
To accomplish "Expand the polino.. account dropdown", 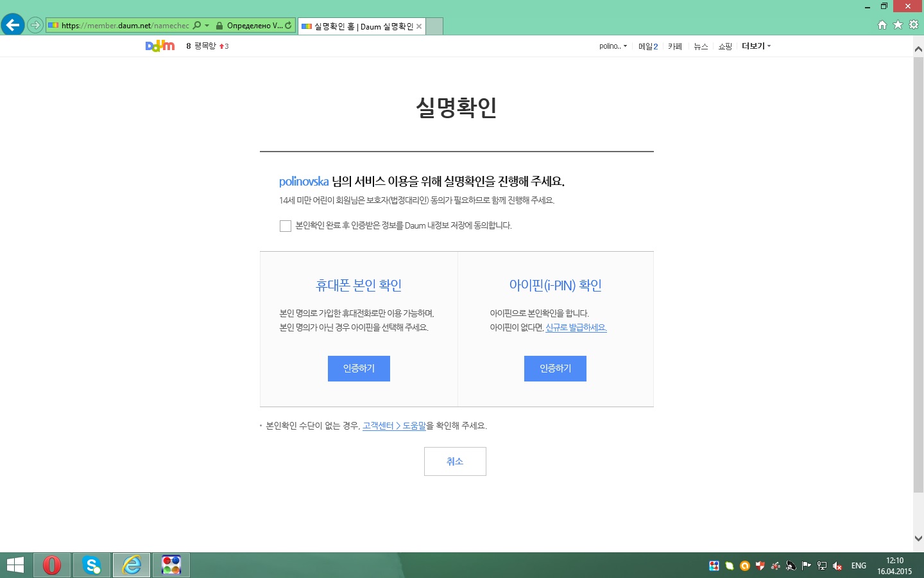I will pyautogui.click(x=613, y=46).
